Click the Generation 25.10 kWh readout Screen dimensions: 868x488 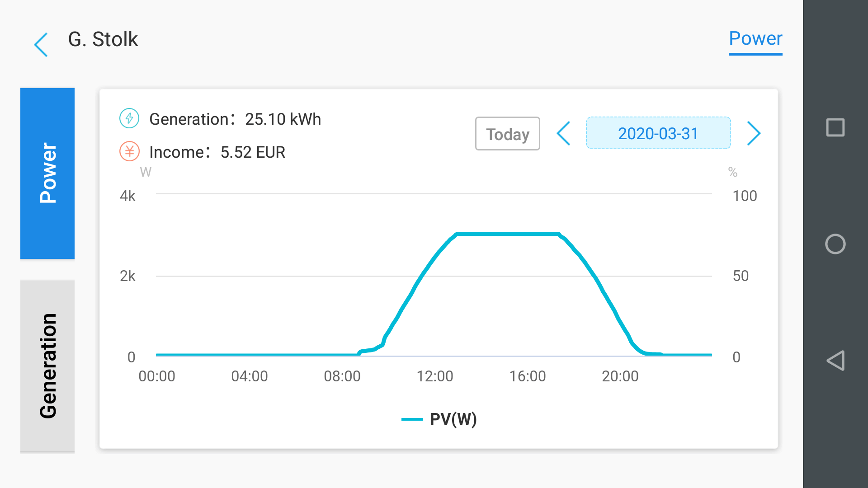tap(235, 119)
